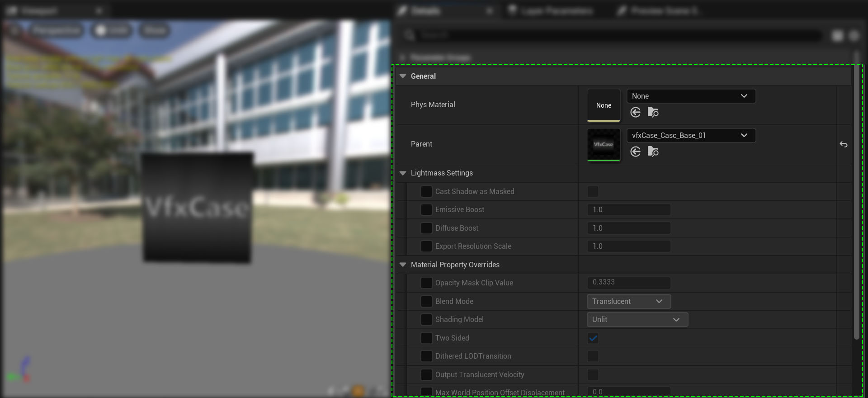The width and height of the screenshot is (868, 398).
Task: Click the Phys Material None thumbnail
Action: coord(604,105)
